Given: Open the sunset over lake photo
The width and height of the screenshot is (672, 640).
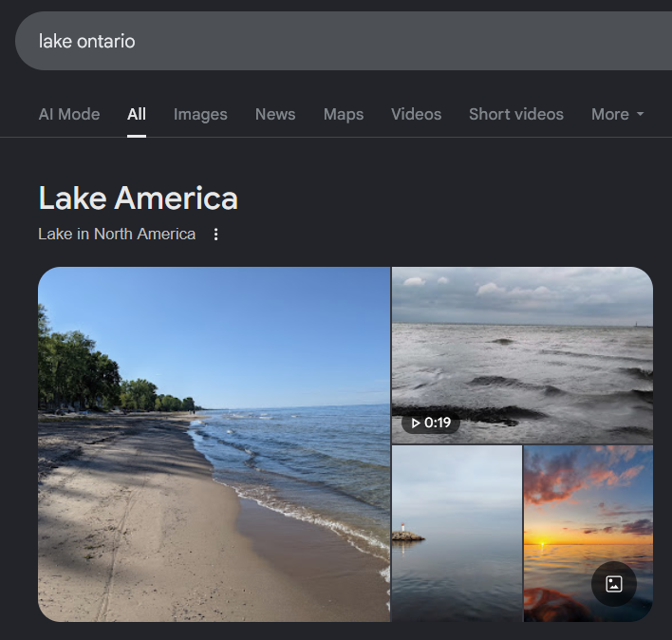Looking at the screenshot, I should [x=588, y=534].
